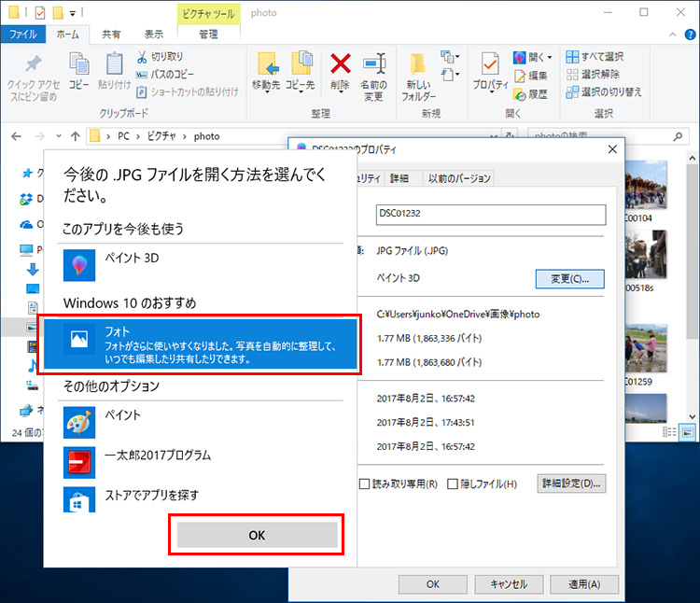Open the Easy access dropdown in ribbon
This screenshot has width=700, height=603.
tap(450, 74)
